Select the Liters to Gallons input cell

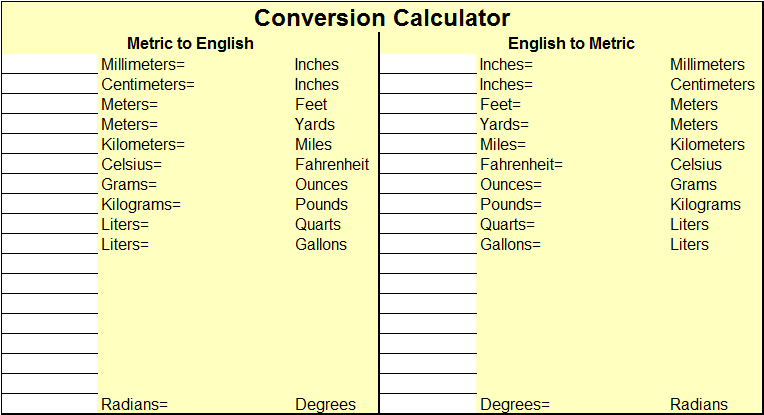click(50, 244)
